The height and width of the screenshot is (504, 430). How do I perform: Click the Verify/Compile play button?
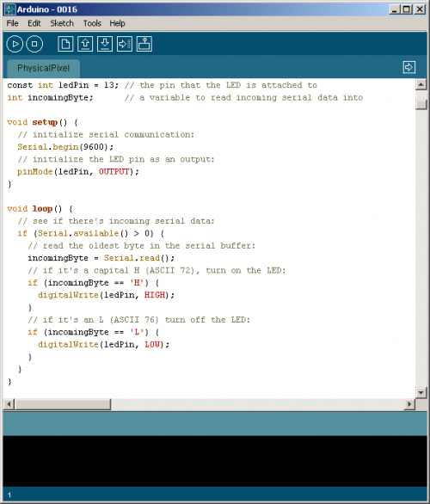pyautogui.click(x=15, y=44)
